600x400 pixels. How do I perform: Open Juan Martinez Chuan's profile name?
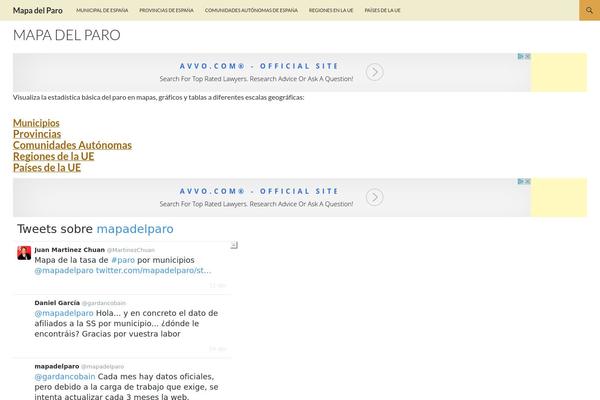pyautogui.click(x=70, y=250)
